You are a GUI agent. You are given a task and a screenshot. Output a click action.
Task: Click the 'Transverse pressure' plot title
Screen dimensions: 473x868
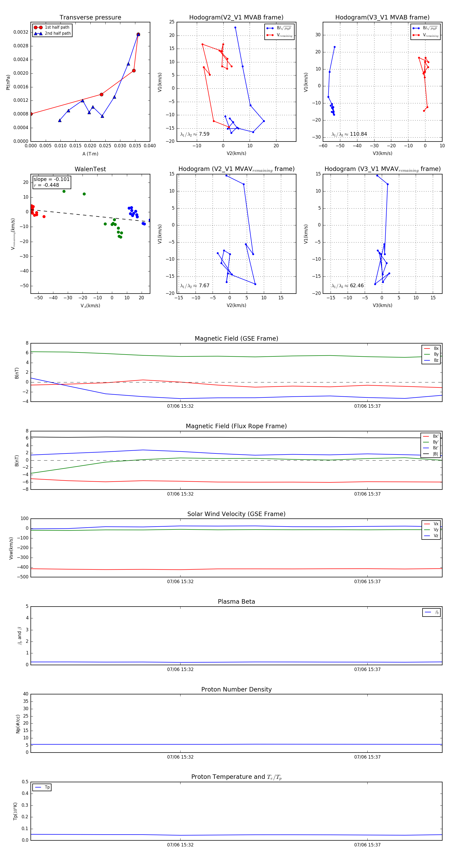coord(90,18)
